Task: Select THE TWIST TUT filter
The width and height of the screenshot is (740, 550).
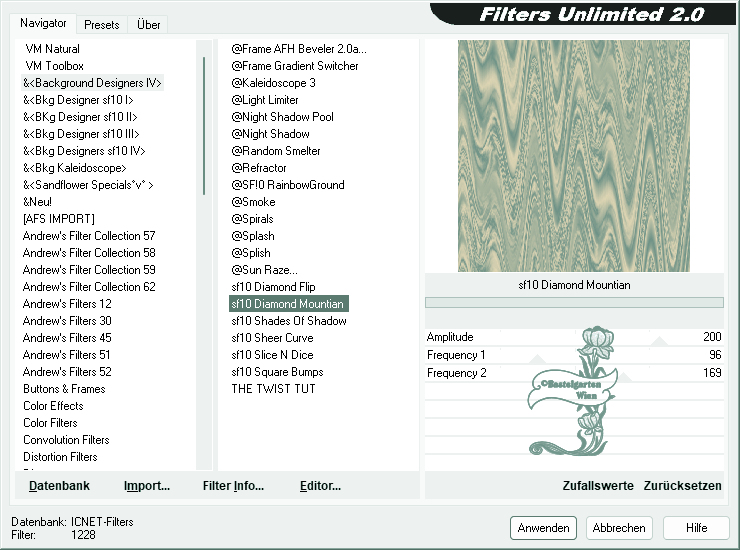Action: pos(273,389)
